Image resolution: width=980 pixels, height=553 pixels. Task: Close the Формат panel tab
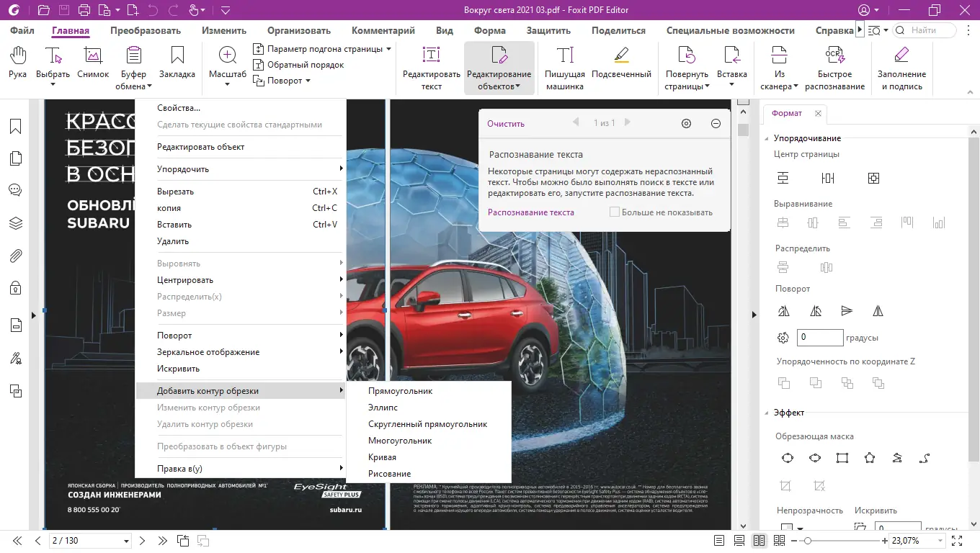coord(818,114)
